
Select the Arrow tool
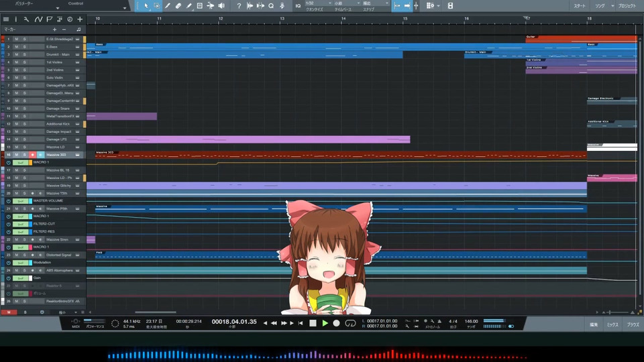coord(146,6)
